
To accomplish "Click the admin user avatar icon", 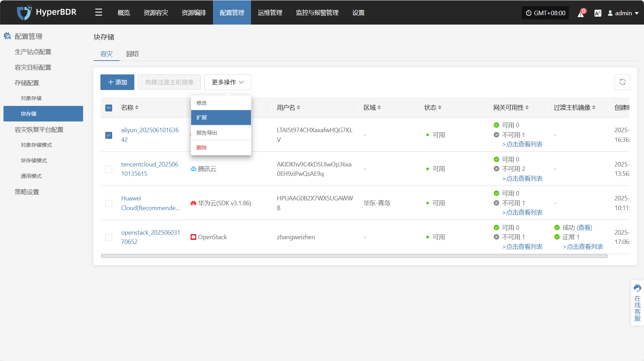I will click(x=610, y=13).
